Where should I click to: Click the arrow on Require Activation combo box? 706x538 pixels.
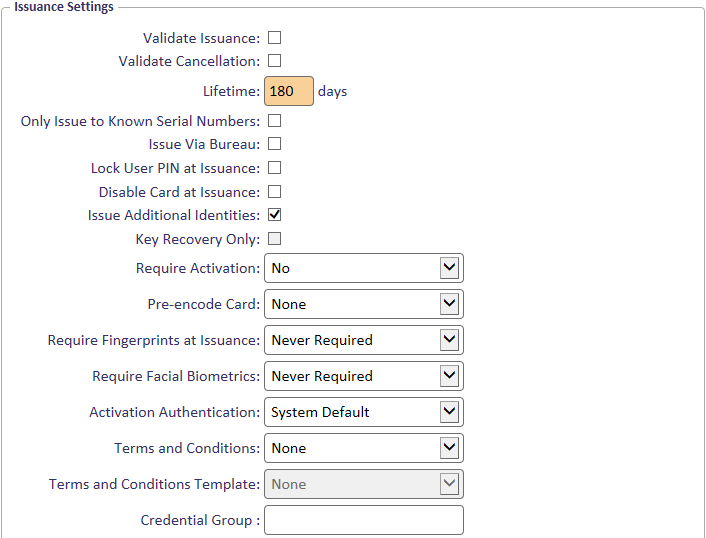[x=449, y=268]
